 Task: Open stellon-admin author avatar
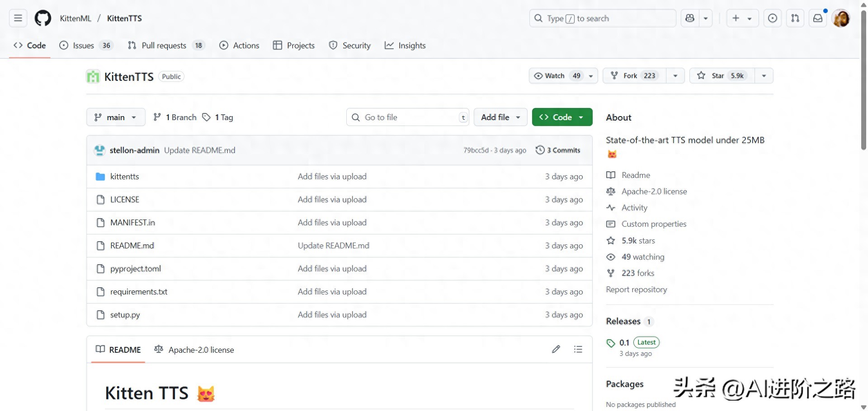coord(99,150)
